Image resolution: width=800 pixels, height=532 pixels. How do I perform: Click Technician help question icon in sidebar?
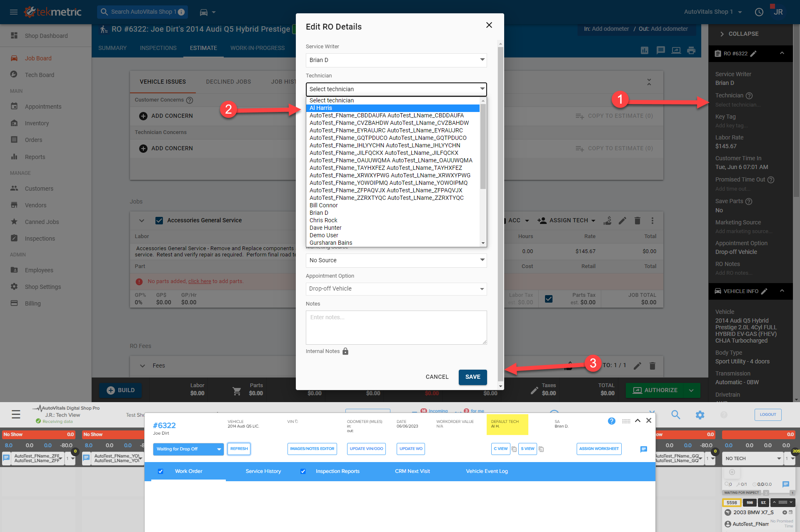point(749,96)
